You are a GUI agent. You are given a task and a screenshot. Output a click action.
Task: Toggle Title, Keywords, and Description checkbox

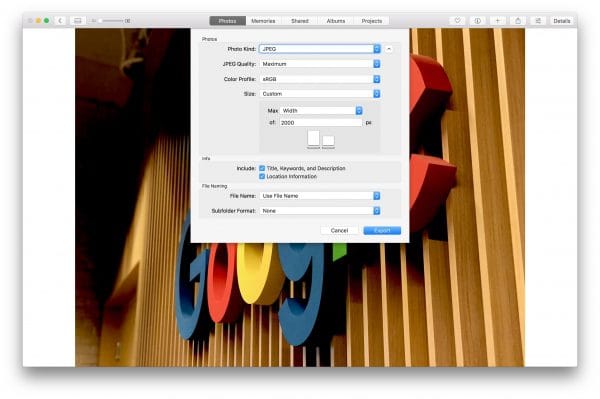pyautogui.click(x=262, y=168)
